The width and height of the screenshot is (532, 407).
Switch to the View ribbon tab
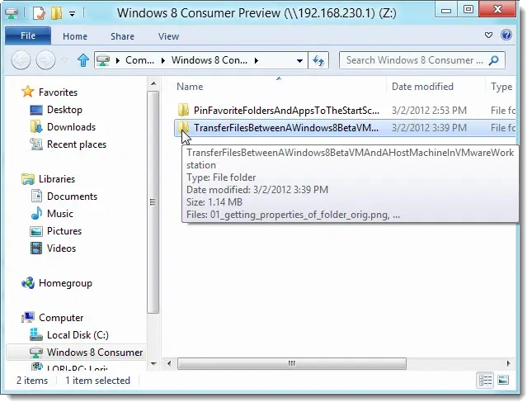(168, 36)
